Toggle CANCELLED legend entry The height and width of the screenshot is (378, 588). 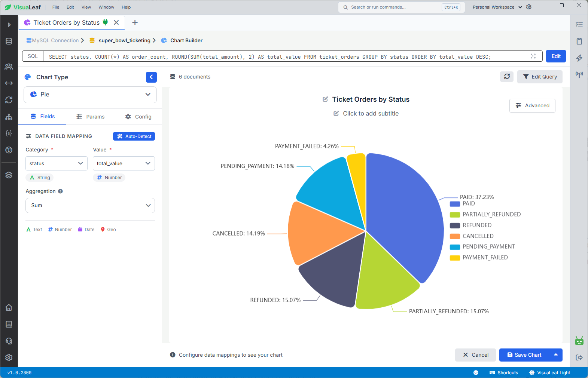click(472, 236)
